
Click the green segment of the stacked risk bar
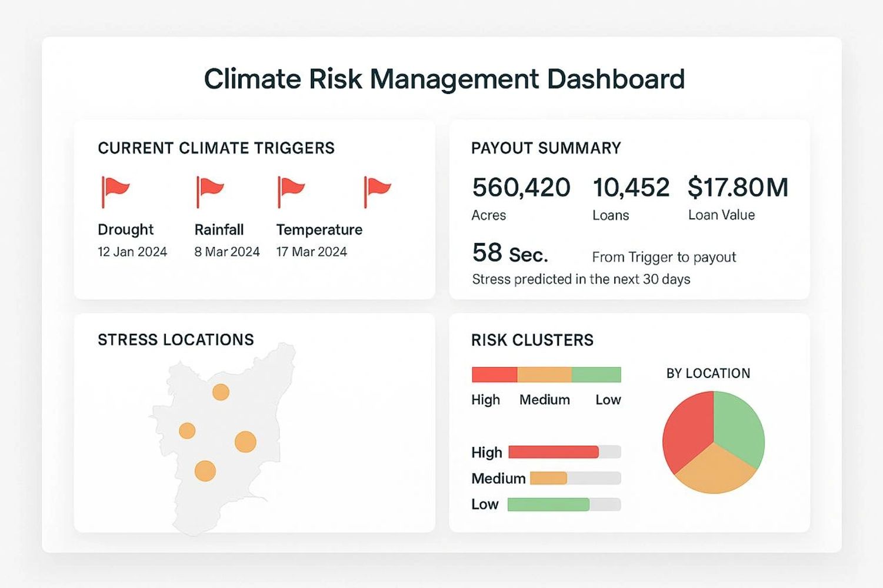(596, 375)
